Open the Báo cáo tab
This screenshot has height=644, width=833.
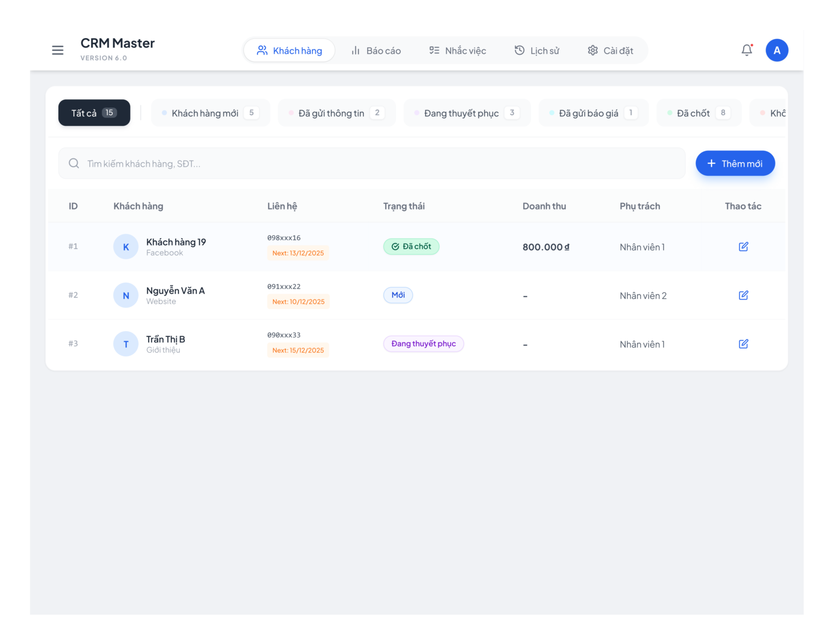tap(376, 50)
